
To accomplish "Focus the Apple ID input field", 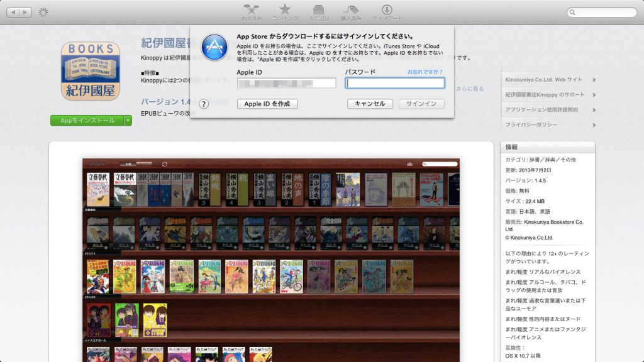I will pyautogui.click(x=286, y=83).
